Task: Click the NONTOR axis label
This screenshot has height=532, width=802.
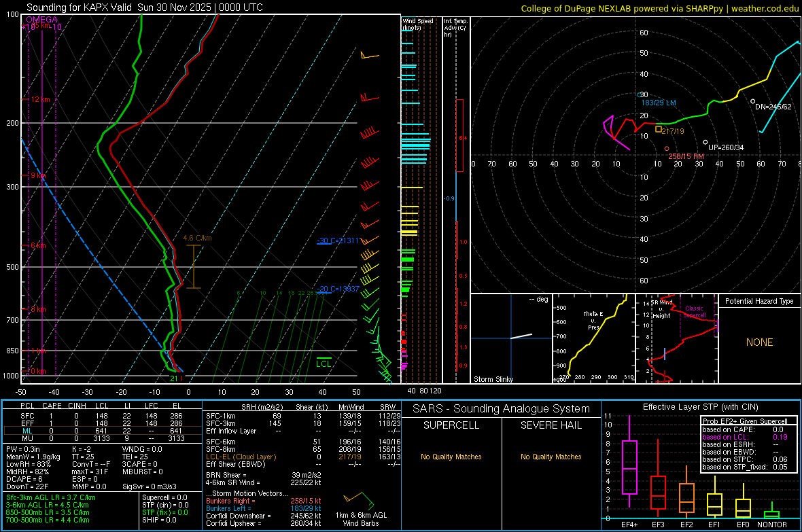Action: tap(772, 525)
